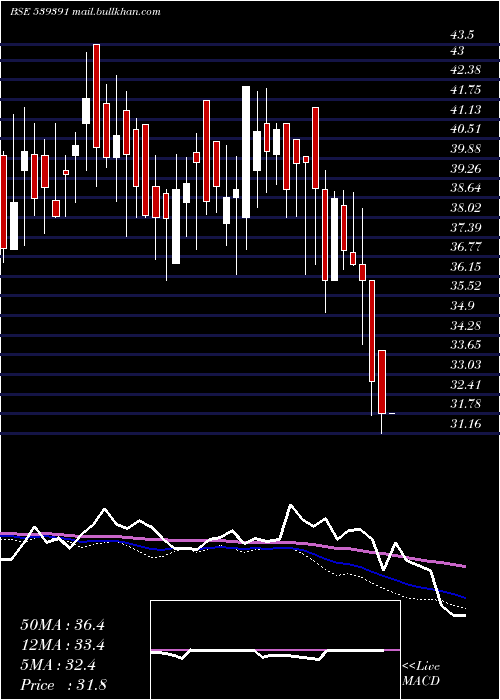
Task: Click the 'Price : 31.8' readout
Action: (63, 685)
